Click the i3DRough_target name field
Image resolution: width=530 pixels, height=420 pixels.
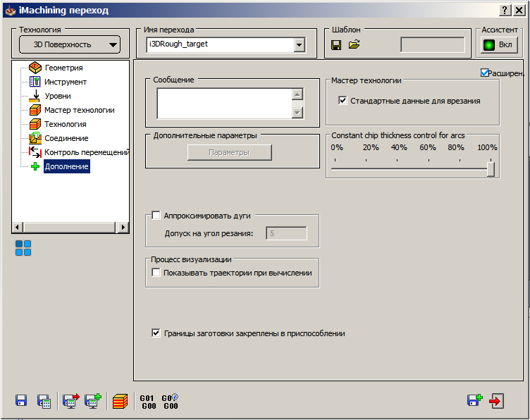click(x=220, y=44)
